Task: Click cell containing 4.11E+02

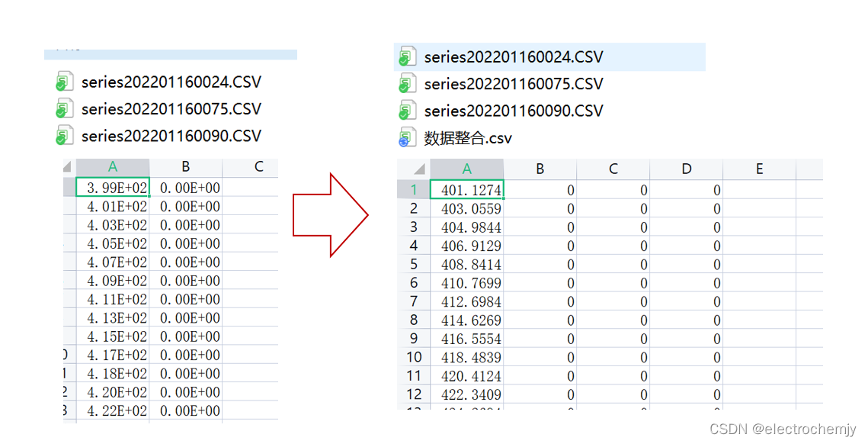Action: pos(113,299)
